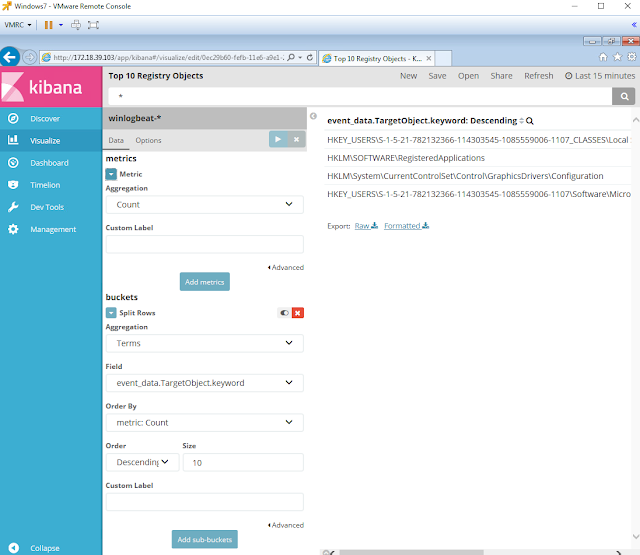Select the Top 10 Registry Objects browser tab
This screenshot has height=555, width=640.
376,58
